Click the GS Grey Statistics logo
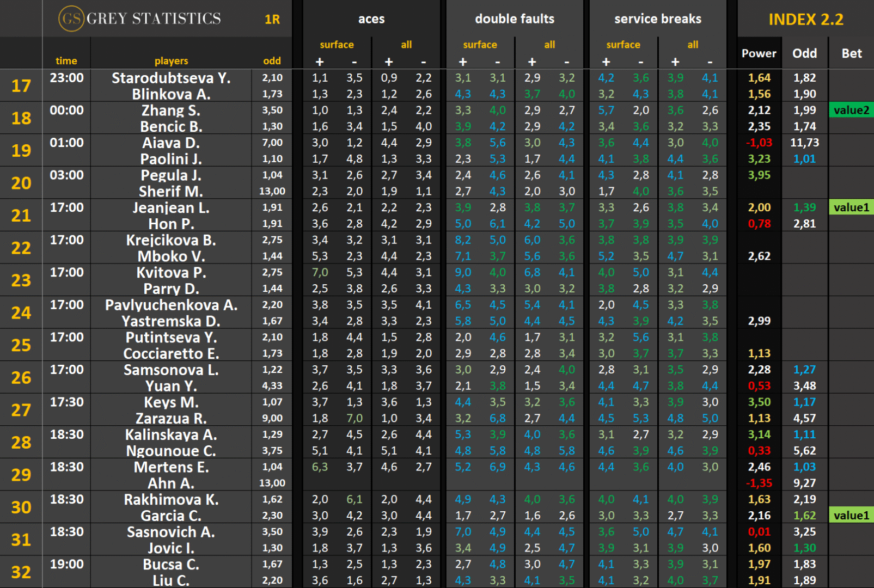874x588 pixels. [x=140, y=19]
